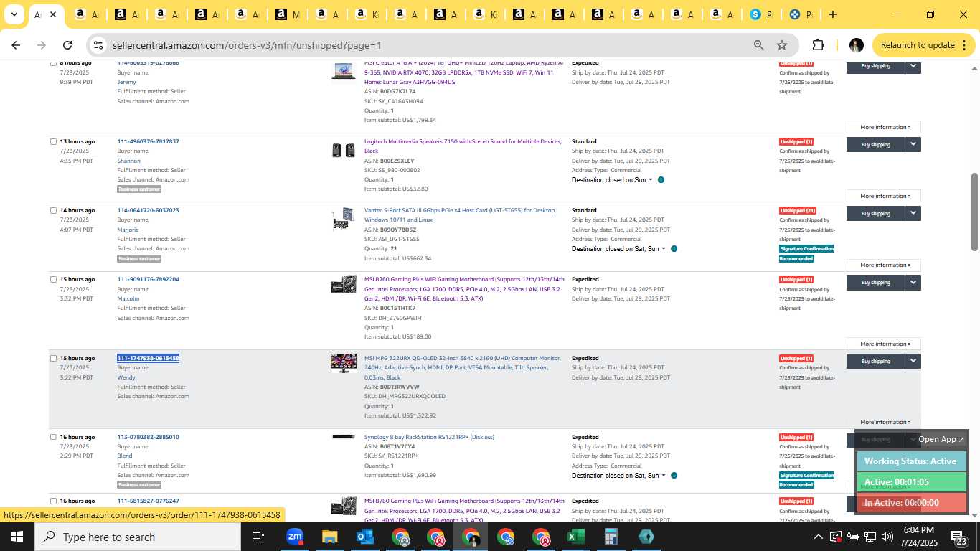Open Excel from the taskbar
Viewport: 980px width, 551px height.
click(x=575, y=537)
